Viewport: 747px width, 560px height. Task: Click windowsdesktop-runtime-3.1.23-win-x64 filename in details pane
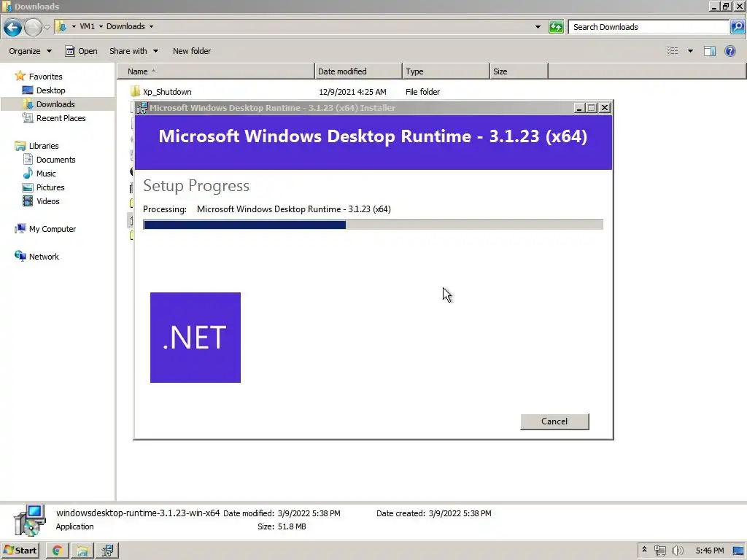tap(138, 513)
